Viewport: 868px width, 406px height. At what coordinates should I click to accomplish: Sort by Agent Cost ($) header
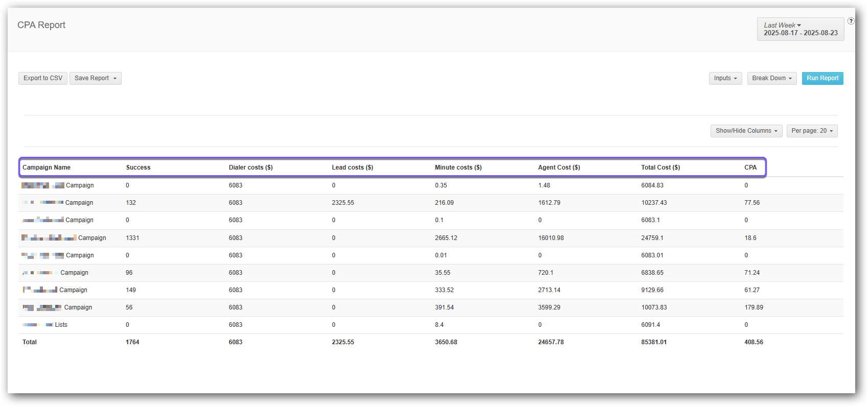[x=559, y=168]
